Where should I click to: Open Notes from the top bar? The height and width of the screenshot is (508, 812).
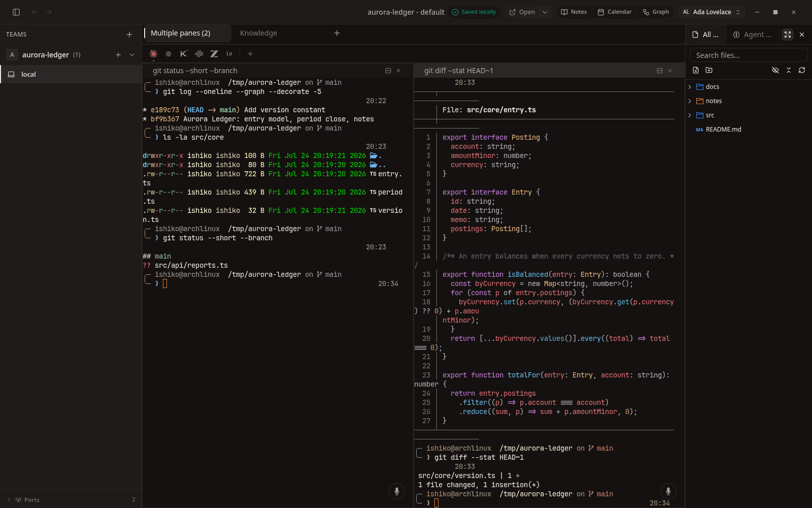tap(574, 12)
